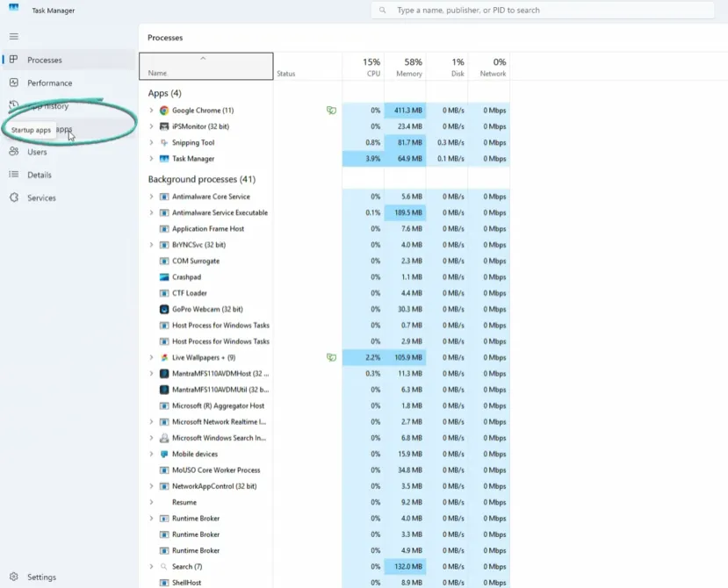
Task: Select the ShellHost process row
Action: point(324,583)
